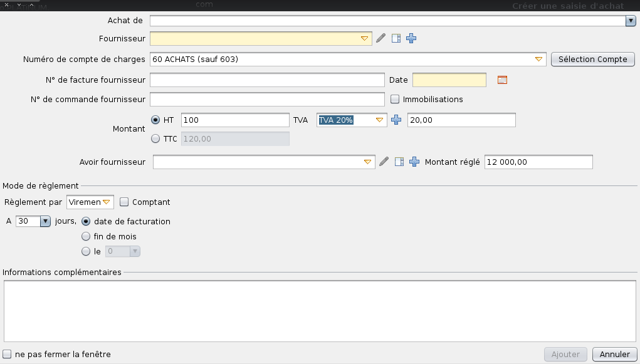
Task: Tick 'ne pas fermer la fenêtre' checkbox
Action: (7, 354)
